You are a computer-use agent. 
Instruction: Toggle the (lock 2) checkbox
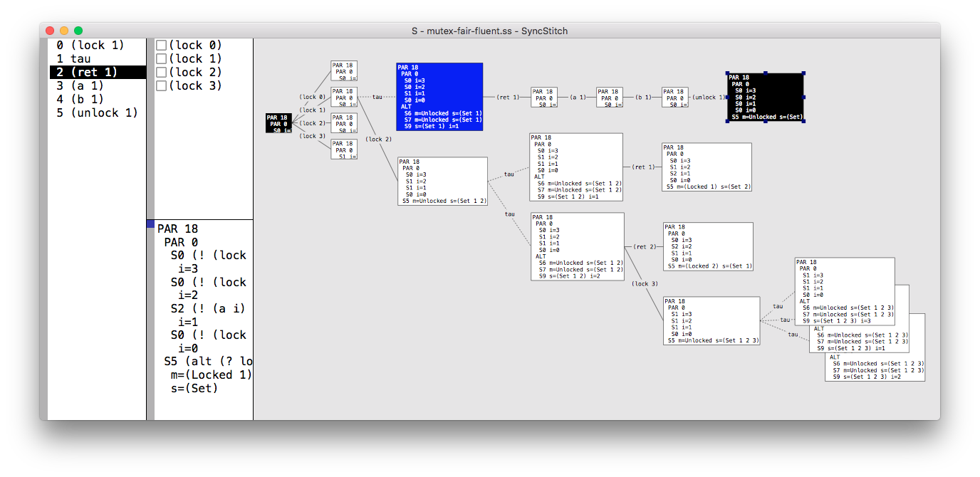[x=161, y=73]
